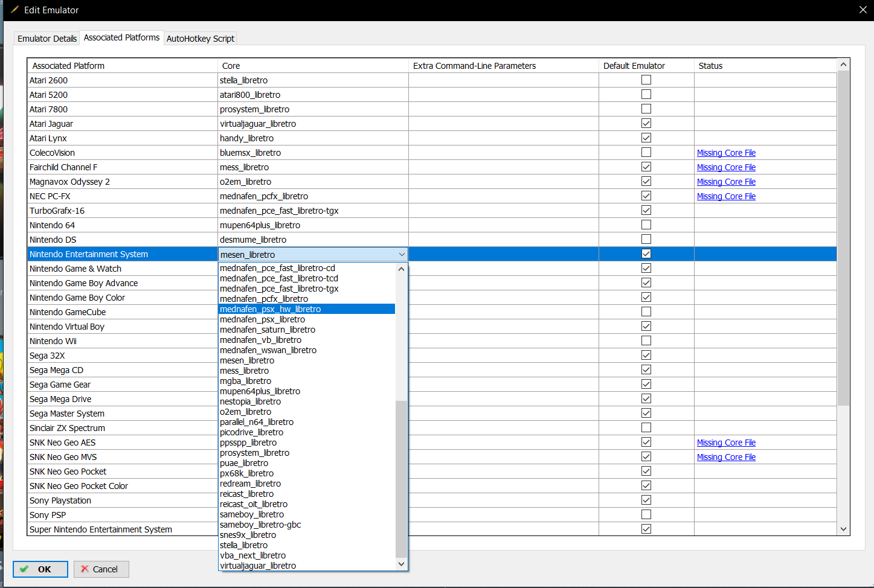Click Extra Command-Line Parameters column header
Viewport: 874px width, 588px height.
tap(504, 66)
